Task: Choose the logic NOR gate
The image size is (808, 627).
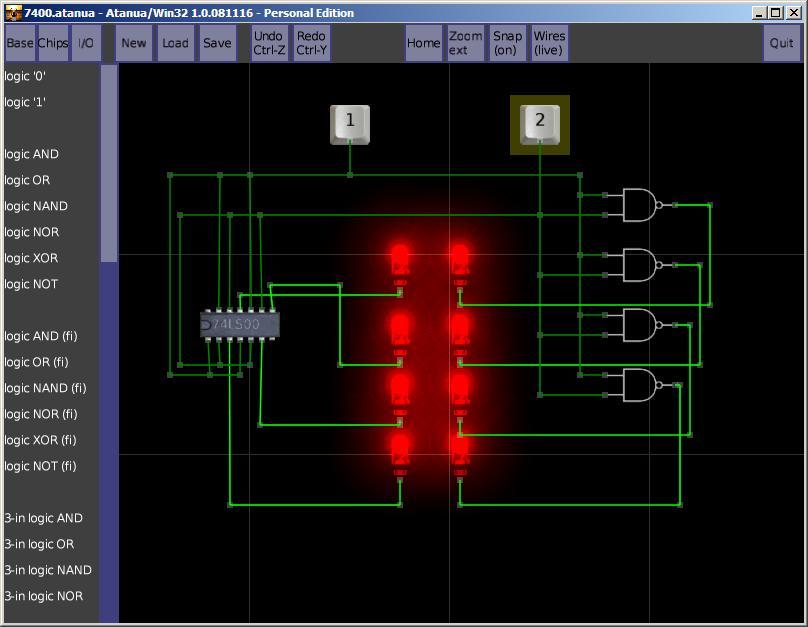Action: (x=31, y=232)
